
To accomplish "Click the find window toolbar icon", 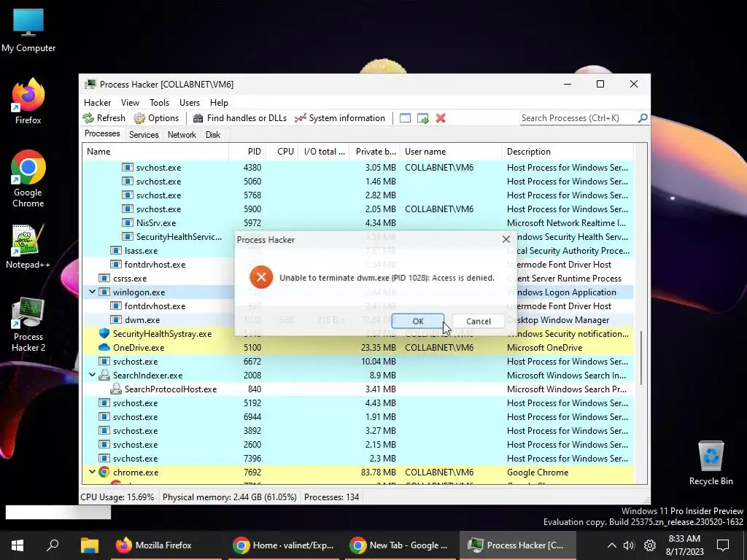I will coord(405,118).
